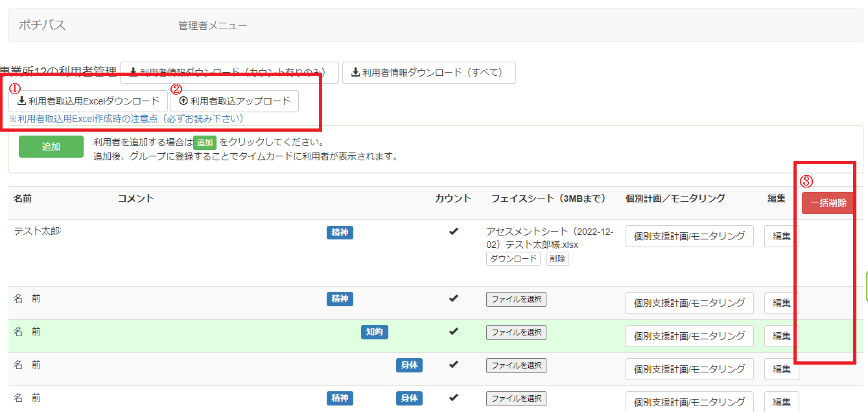
Task: Toggle the count checkmark in the second 名前 row
Action: (x=454, y=298)
